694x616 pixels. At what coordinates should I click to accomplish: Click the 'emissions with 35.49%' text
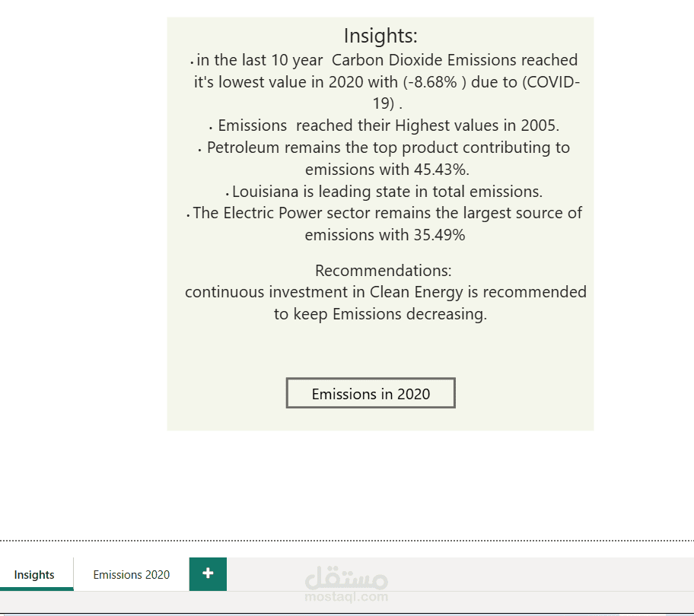(x=384, y=235)
